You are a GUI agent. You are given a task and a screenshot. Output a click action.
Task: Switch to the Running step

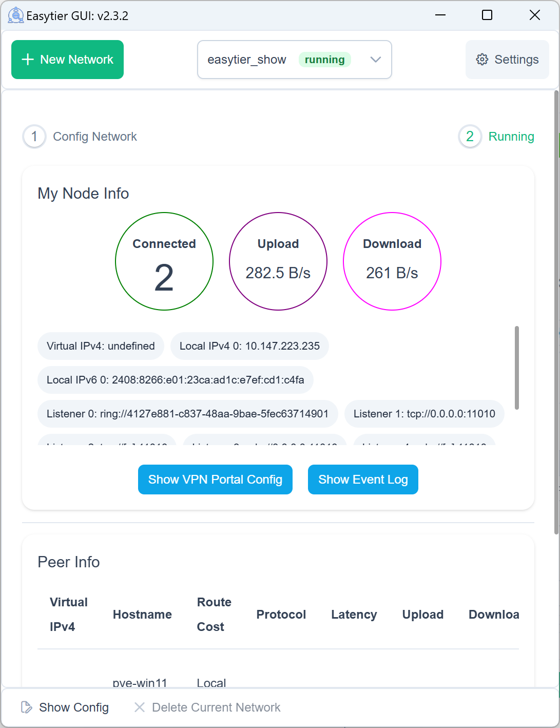point(511,137)
